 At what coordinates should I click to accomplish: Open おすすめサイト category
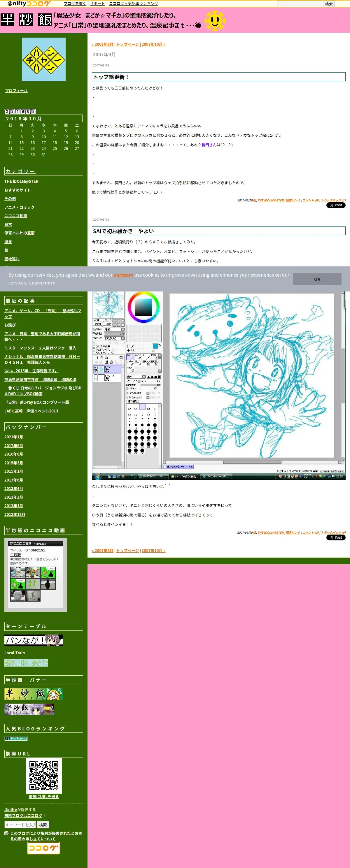[17, 190]
